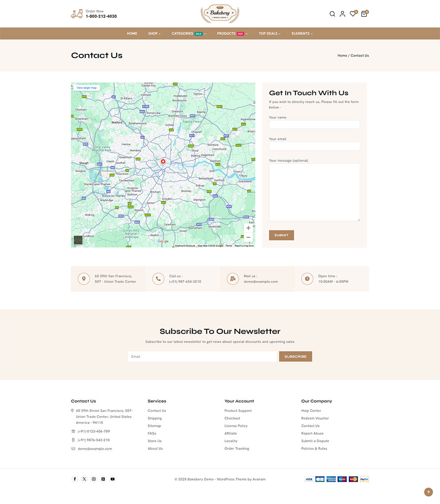Open the shopping cart icon
The width and height of the screenshot is (440, 504).
364,14
